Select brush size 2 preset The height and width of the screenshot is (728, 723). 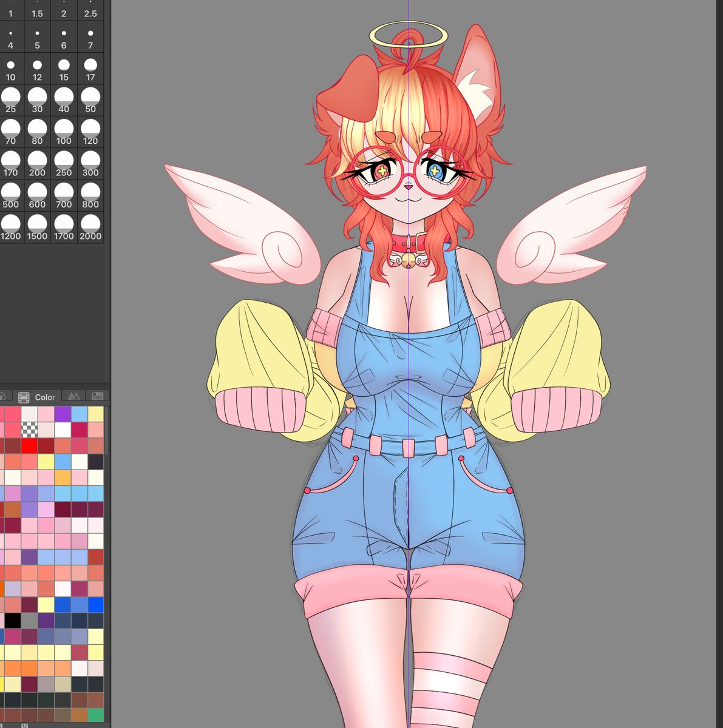point(64,9)
